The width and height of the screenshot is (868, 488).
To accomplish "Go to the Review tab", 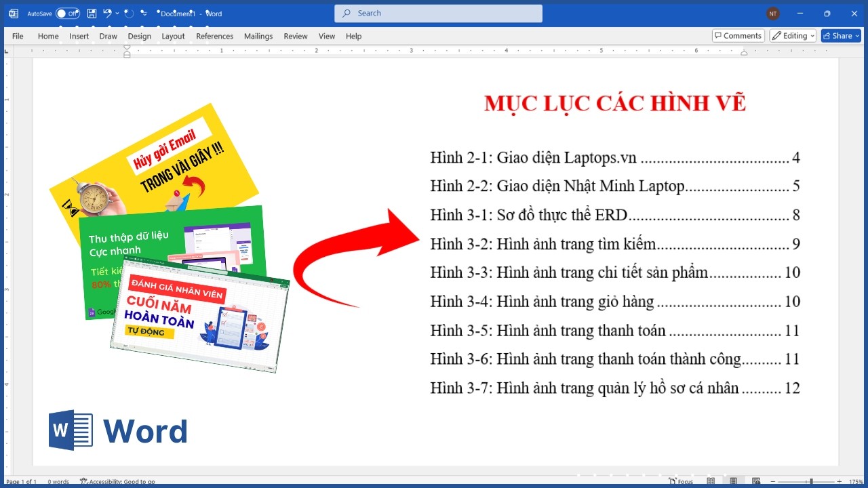I will 296,36.
